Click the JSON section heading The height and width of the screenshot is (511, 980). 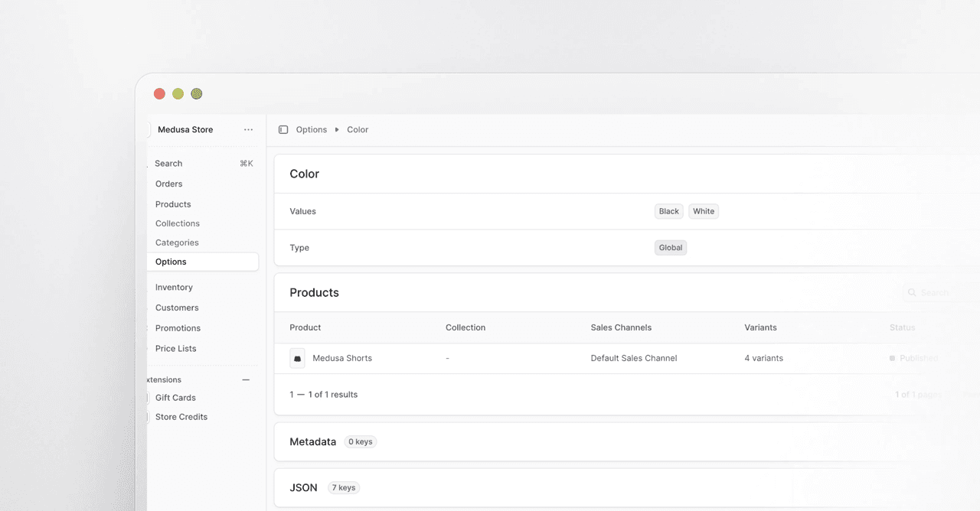click(x=303, y=488)
